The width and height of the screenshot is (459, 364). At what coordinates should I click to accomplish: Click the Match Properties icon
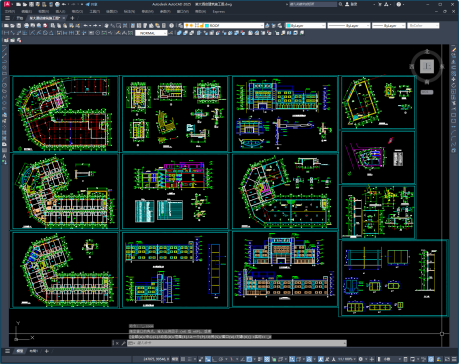point(77,25)
